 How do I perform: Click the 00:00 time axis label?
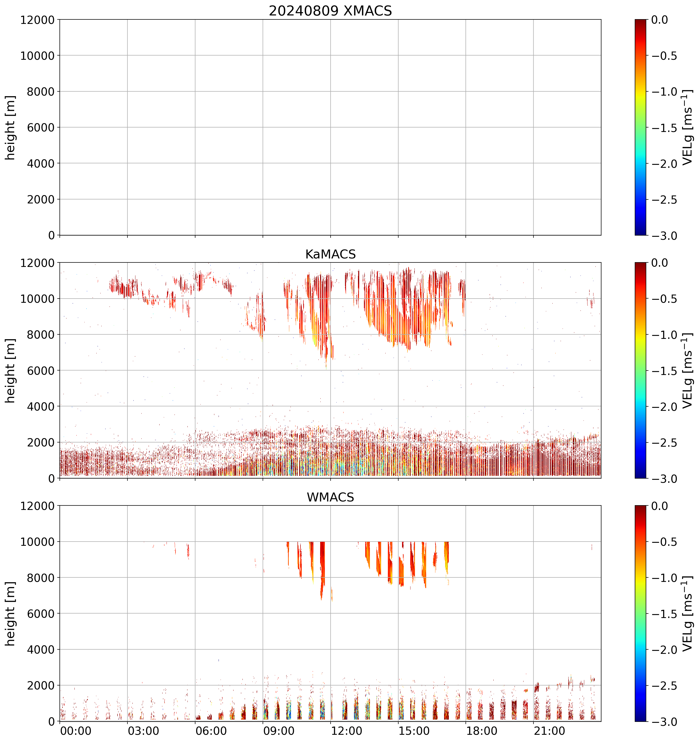click(x=76, y=731)
